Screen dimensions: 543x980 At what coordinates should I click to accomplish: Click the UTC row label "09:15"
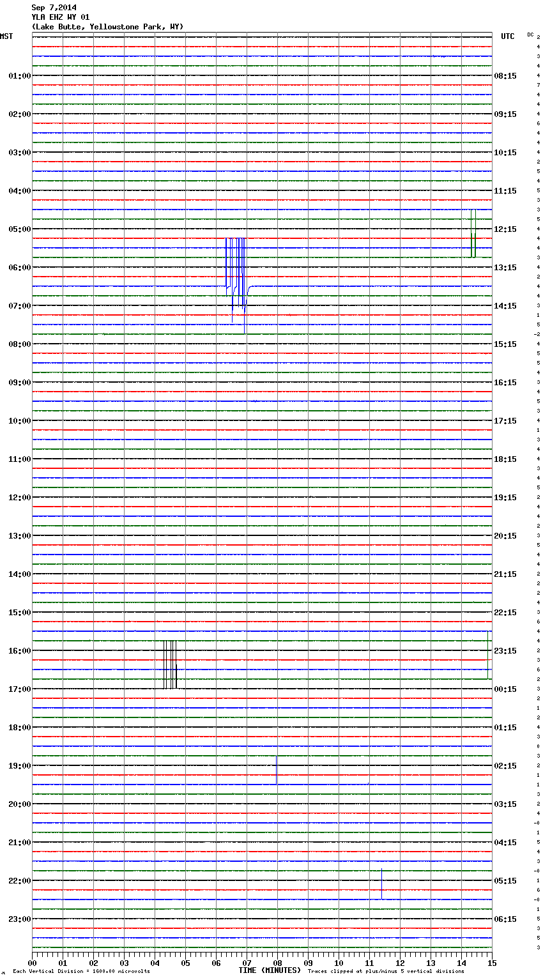(x=505, y=114)
